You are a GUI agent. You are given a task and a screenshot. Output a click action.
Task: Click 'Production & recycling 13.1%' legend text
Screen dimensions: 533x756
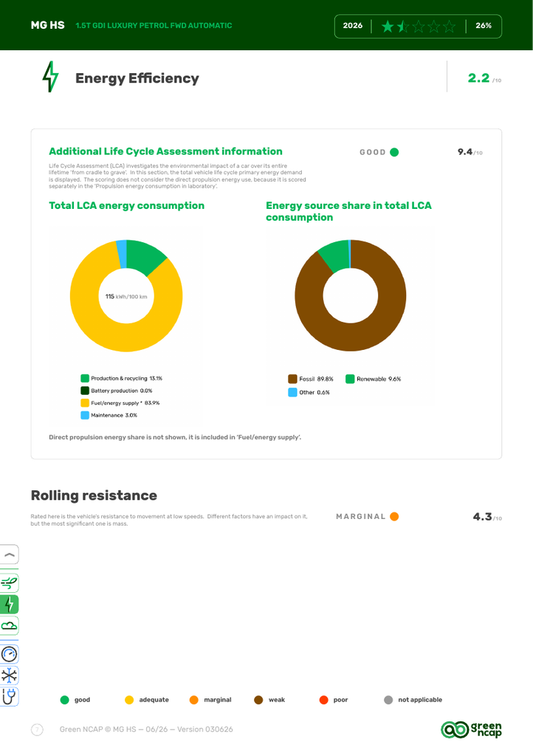[x=127, y=379]
